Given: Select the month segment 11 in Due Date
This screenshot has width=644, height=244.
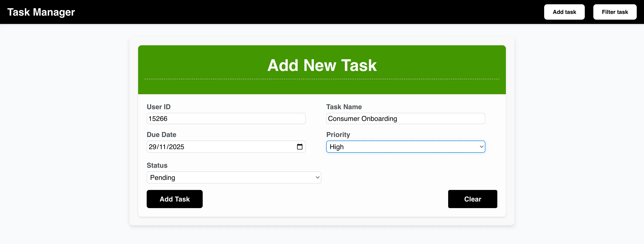Looking at the screenshot, I should click(x=163, y=147).
